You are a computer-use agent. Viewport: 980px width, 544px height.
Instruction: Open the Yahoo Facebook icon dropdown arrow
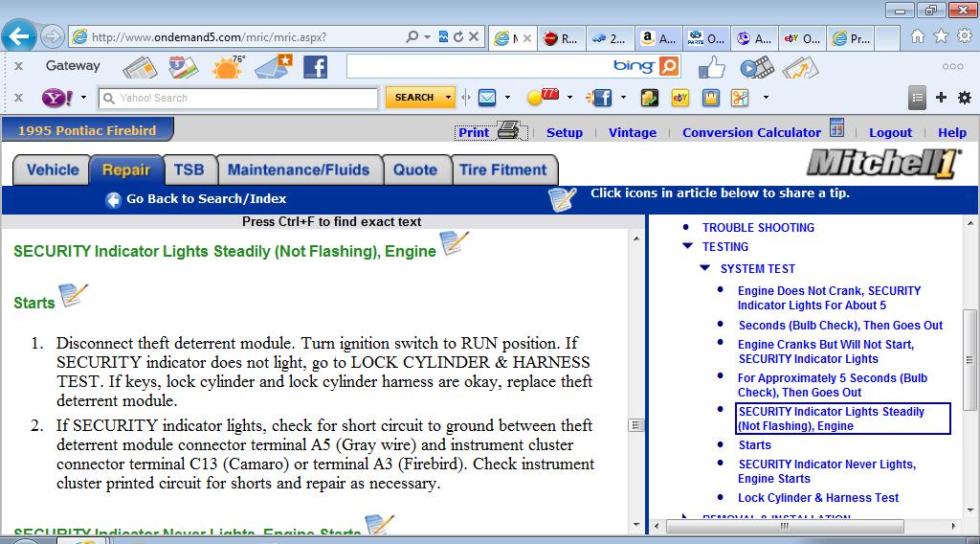[623, 98]
